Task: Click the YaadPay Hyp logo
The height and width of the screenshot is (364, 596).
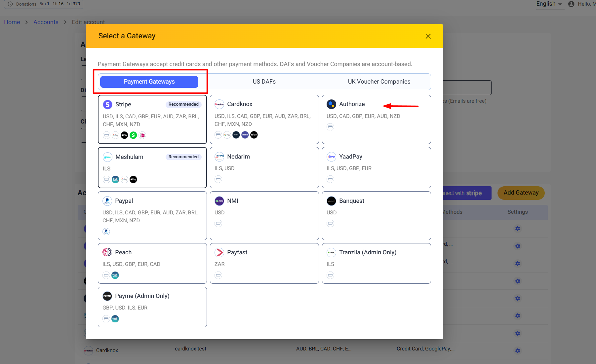Action: (331, 157)
